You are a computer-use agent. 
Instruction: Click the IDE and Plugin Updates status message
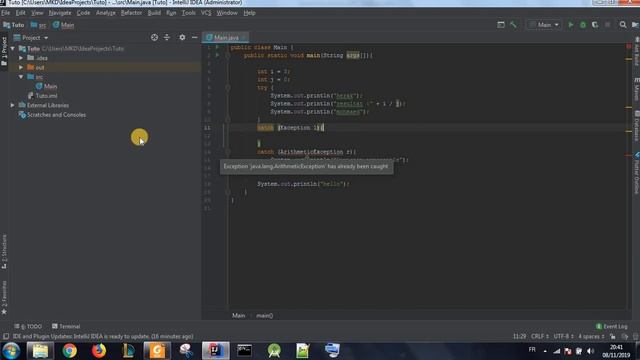[103, 336]
